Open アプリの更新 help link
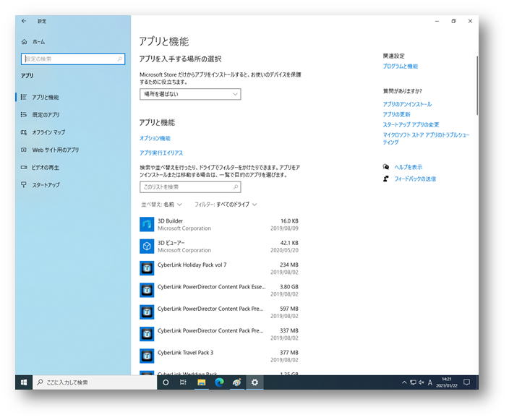The width and height of the screenshot is (509, 420). point(396,114)
